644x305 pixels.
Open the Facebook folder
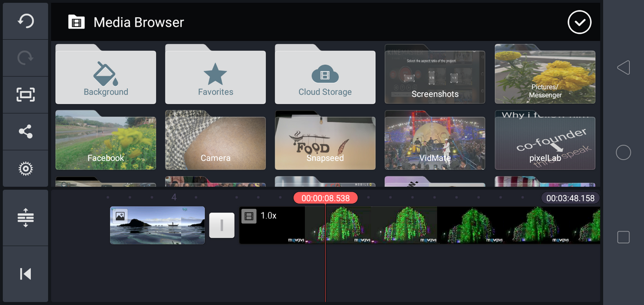pos(106,140)
